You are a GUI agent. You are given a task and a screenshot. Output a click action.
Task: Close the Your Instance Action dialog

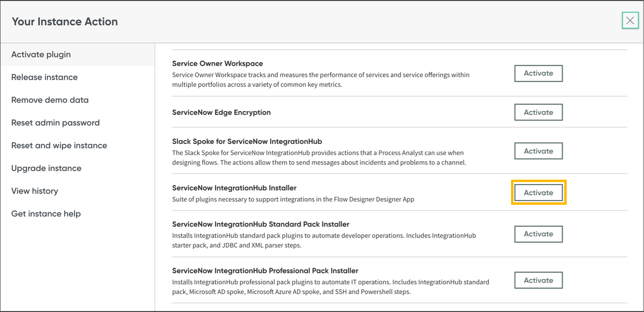[x=630, y=20]
